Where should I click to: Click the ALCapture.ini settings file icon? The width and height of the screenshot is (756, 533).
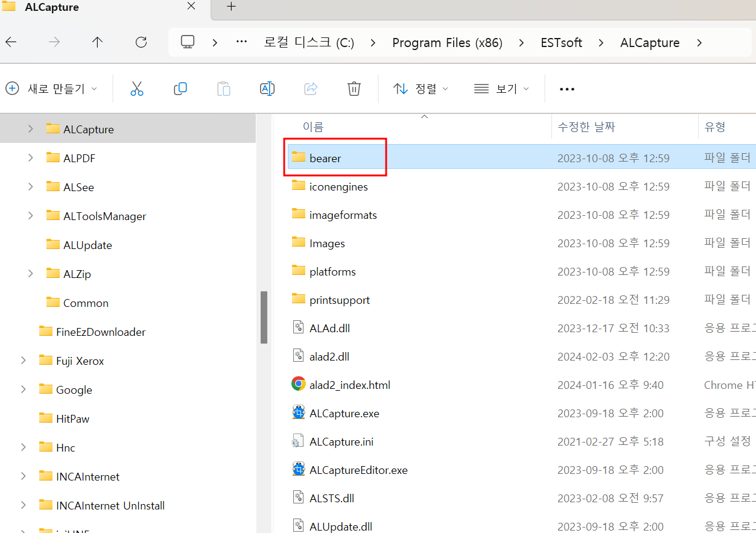pyautogui.click(x=298, y=441)
